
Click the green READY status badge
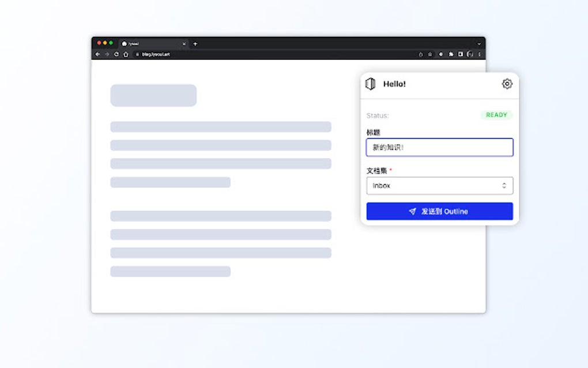tap(496, 115)
